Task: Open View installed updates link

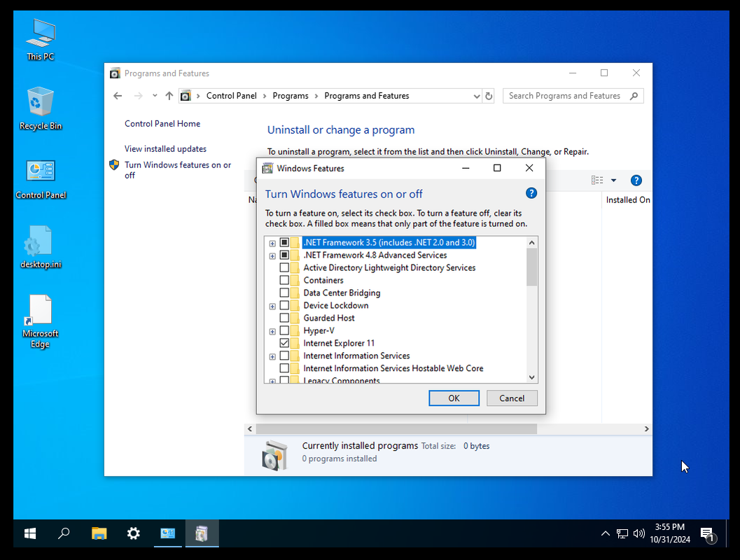Action: click(165, 148)
